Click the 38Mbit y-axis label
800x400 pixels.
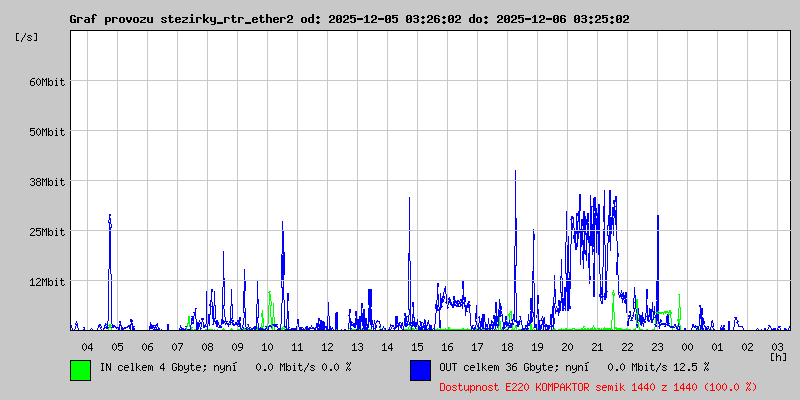pos(47,182)
